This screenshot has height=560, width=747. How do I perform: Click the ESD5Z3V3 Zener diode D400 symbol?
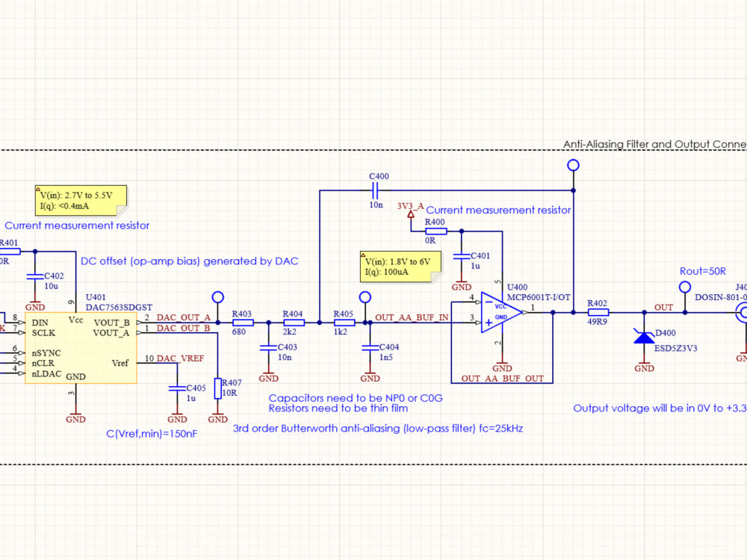point(644,337)
